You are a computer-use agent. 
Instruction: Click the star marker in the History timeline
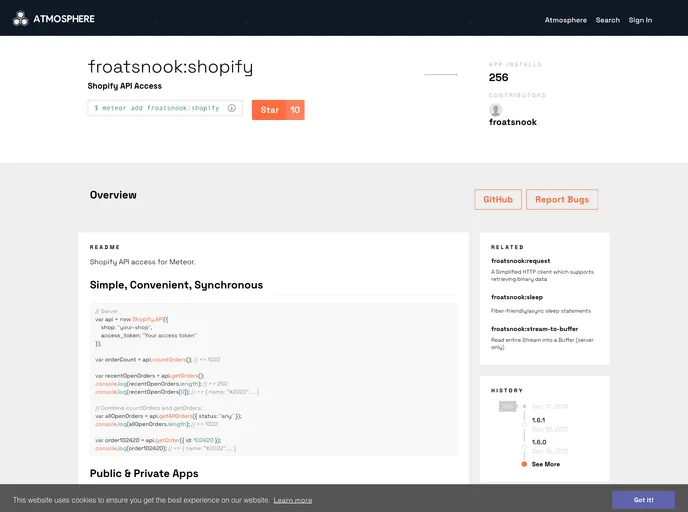[524, 406]
